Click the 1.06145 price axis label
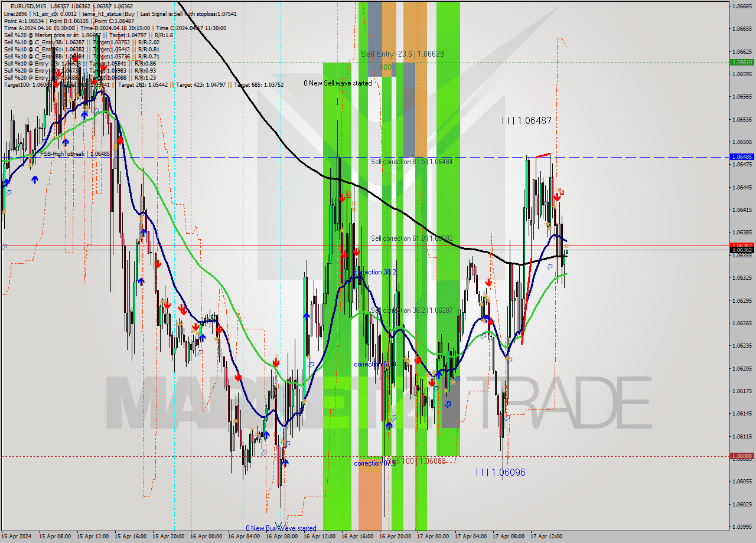The image size is (756, 543). click(742, 414)
